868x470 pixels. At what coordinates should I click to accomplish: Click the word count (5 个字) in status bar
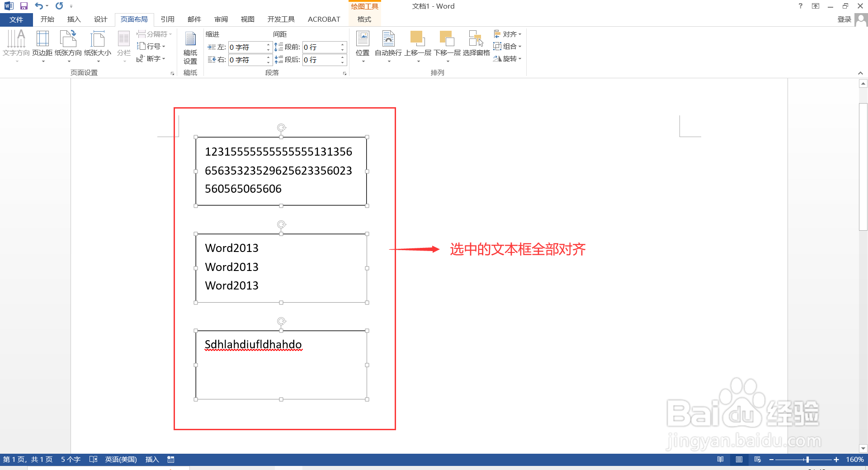71,459
